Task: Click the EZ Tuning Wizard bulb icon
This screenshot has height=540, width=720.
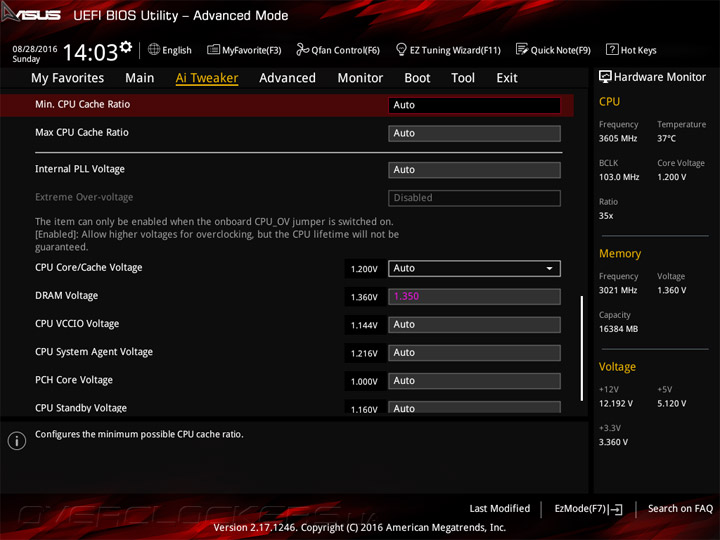Action: click(401, 49)
